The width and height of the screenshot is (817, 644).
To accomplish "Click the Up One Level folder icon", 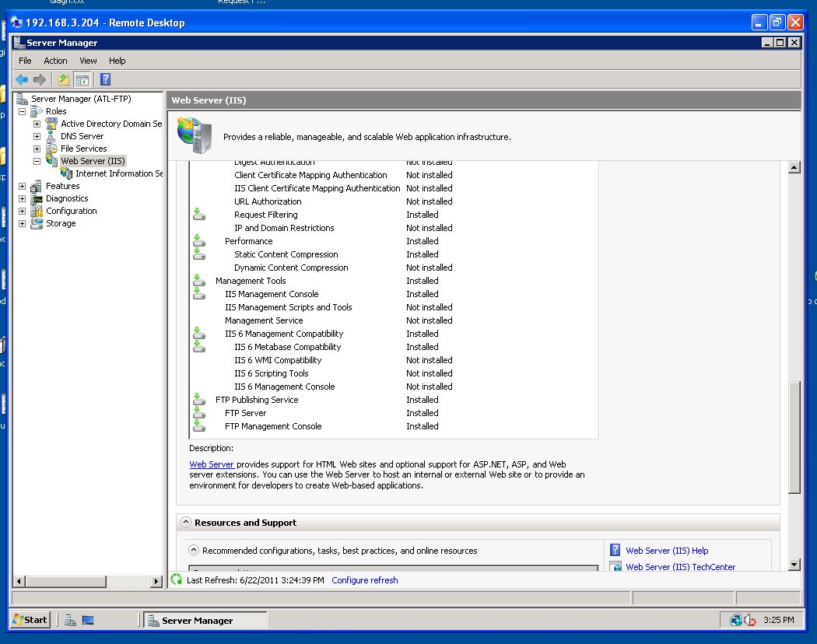I will pyautogui.click(x=64, y=79).
